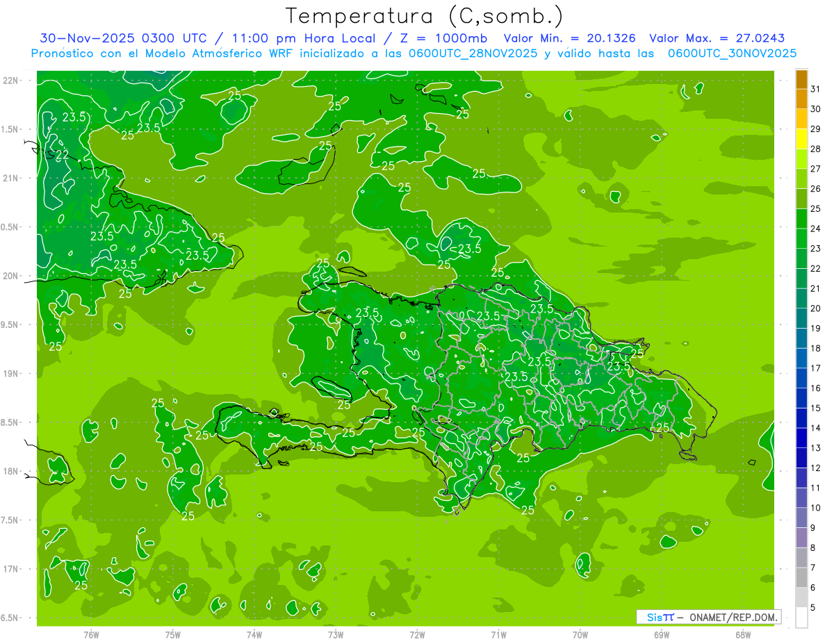This screenshot has height=644, width=834.
Task: Click the color scale value 21
Action: click(x=816, y=288)
